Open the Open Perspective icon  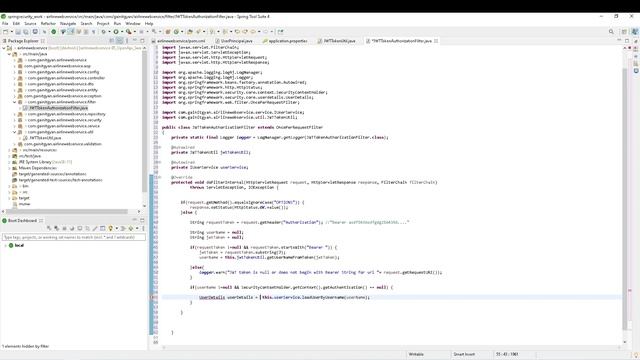[x=624, y=32]
